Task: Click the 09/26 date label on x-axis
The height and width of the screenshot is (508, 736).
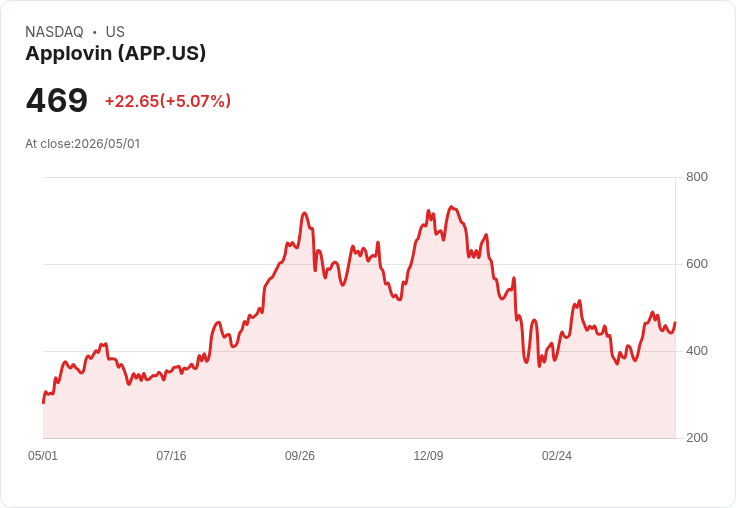Action: click(x=300, y=456)
